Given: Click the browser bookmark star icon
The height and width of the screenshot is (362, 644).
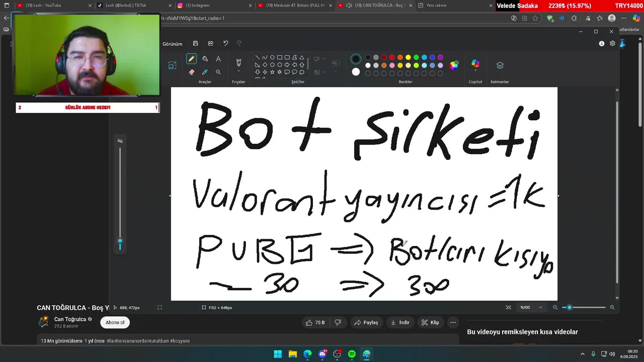Looking at the screenshot, I should (535, 18).
